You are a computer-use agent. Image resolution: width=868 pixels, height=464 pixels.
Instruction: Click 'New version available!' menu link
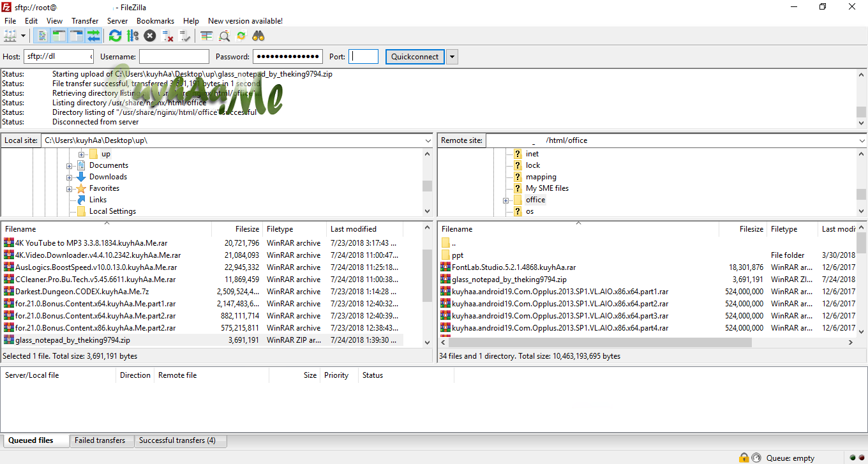point(245,20)
